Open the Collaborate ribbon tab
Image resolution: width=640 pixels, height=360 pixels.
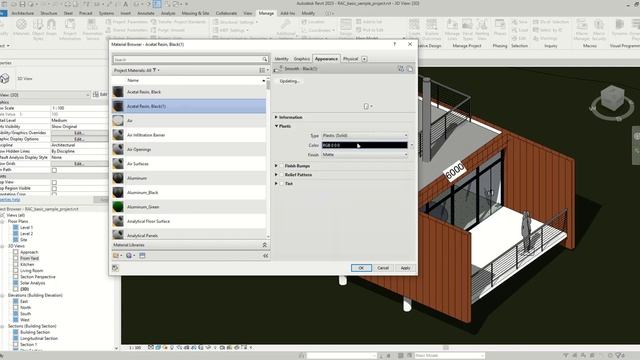coord(226,13)
